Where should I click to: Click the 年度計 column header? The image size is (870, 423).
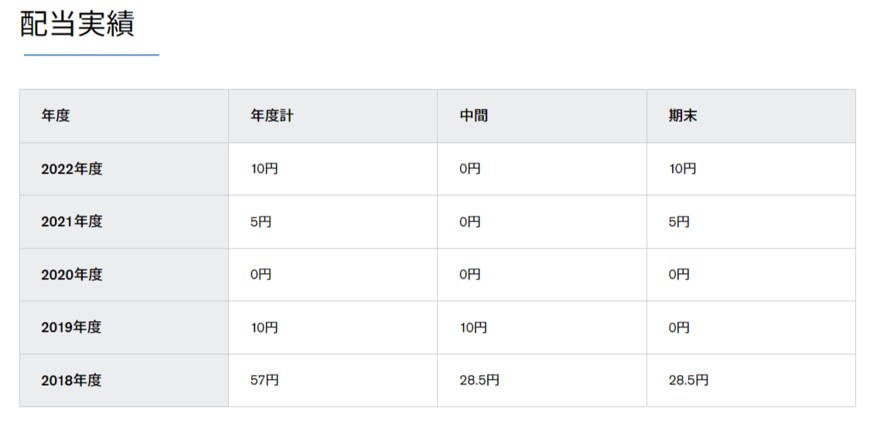tap(272, 116)
